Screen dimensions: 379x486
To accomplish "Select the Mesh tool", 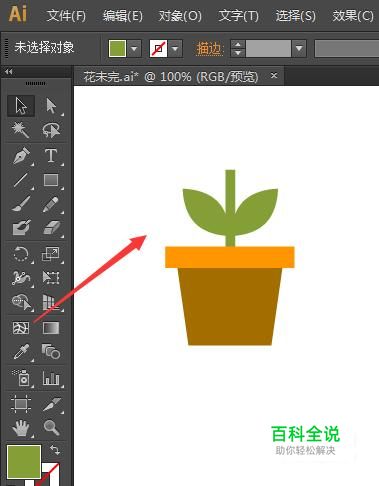I will point(21,328).
